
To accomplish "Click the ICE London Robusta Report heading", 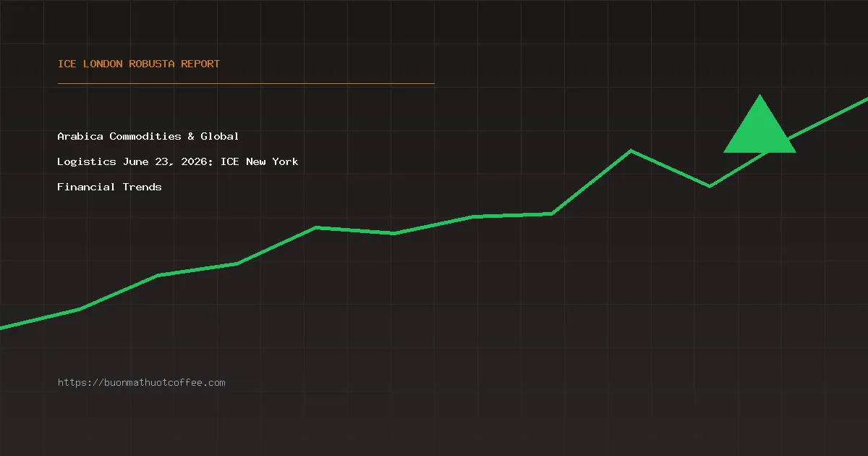I will coord(139,64).
